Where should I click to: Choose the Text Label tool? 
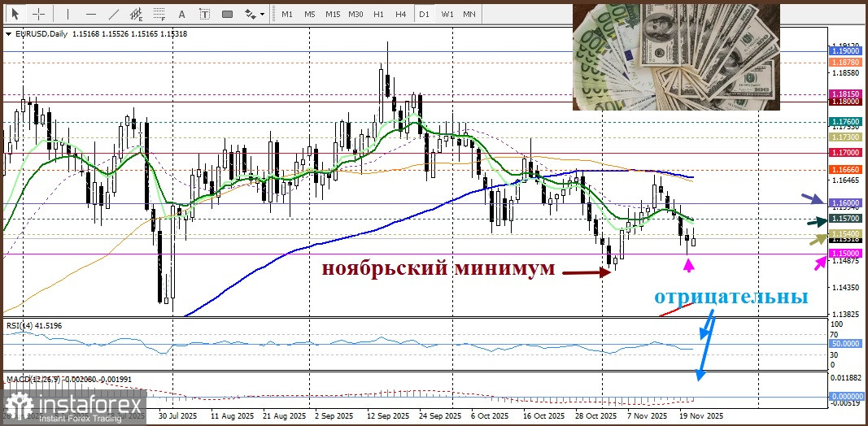point(204,14)
